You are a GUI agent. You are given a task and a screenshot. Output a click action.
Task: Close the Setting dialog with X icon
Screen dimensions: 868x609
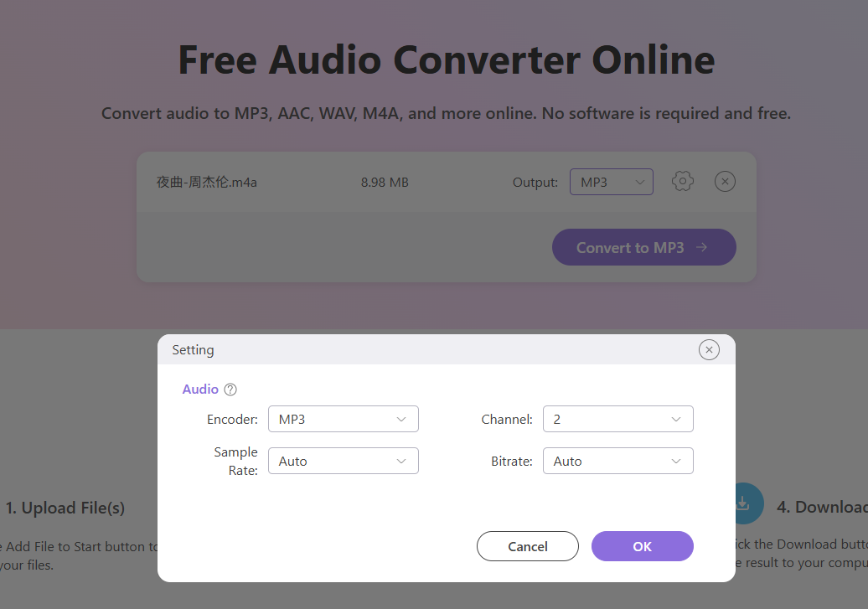coord(709,350)
